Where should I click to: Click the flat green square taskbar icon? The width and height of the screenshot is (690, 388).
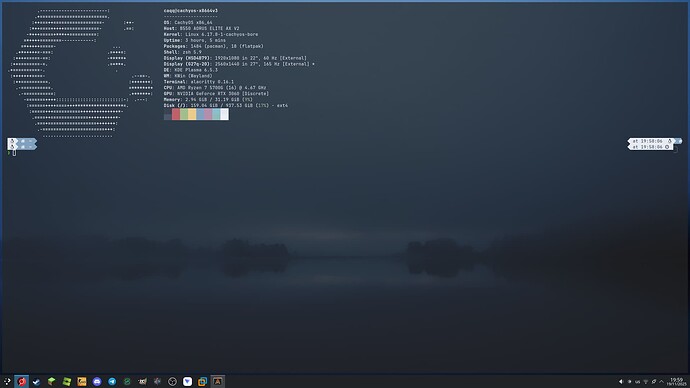click(66, 381)
